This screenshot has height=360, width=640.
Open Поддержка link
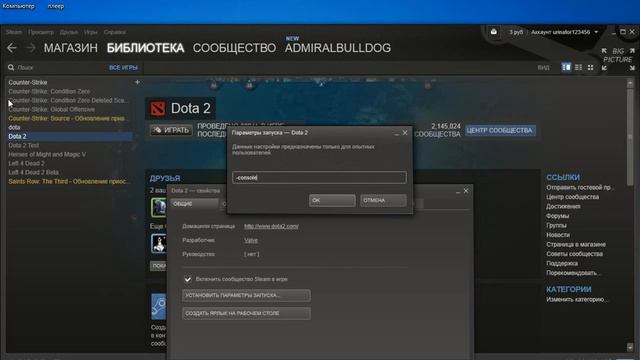point(562,263)
